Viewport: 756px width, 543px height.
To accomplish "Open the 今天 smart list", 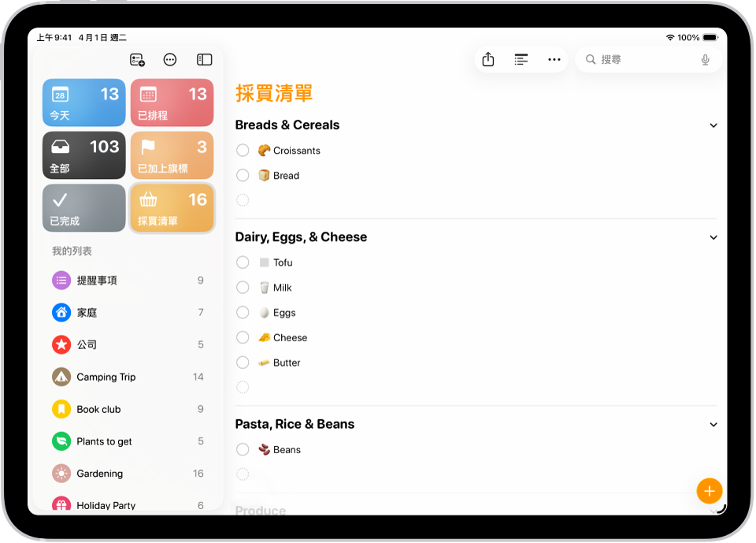I will click(83, 102).
